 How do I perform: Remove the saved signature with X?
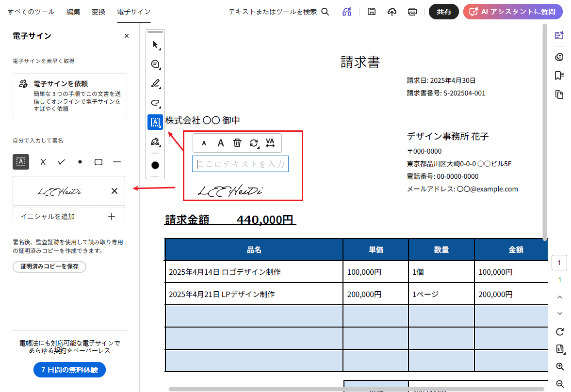(x=114, y=191)
